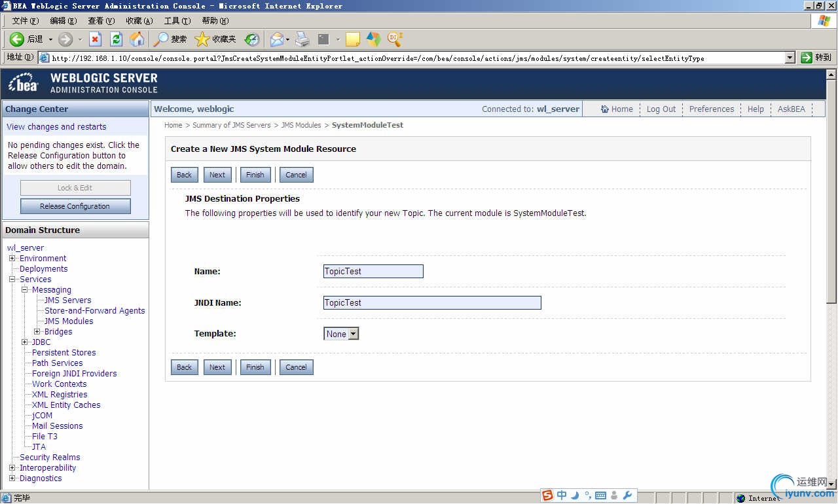Image resolution: width=838 pixels, height=504 pixels.
Task: Open the 文件(F) menu
Action: pos(25,21)
